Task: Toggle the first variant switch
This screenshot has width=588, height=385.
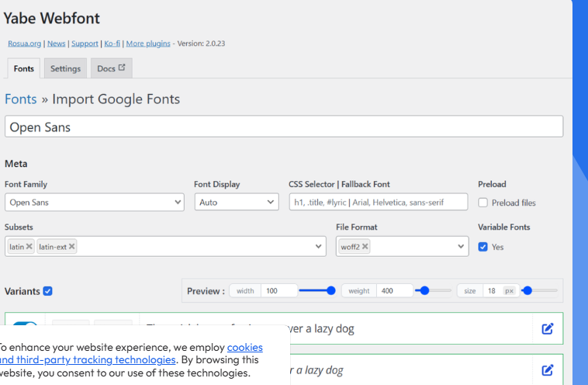Action: [x=25, y=324]
